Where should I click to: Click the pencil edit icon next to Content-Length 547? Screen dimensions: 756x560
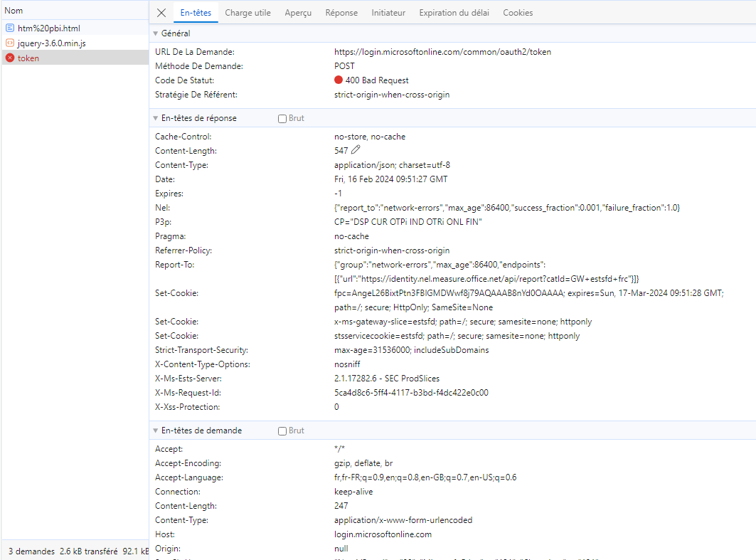[x=356, y=150]
